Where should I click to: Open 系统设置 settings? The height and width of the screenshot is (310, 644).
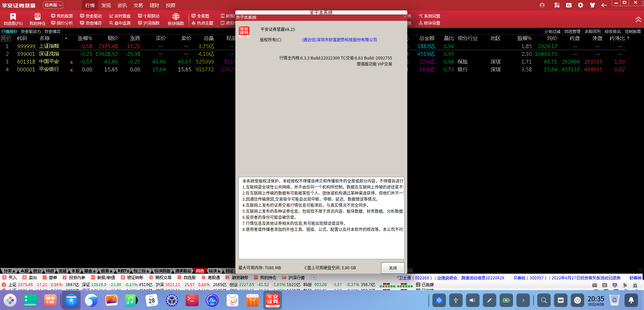tap(430, 15)
